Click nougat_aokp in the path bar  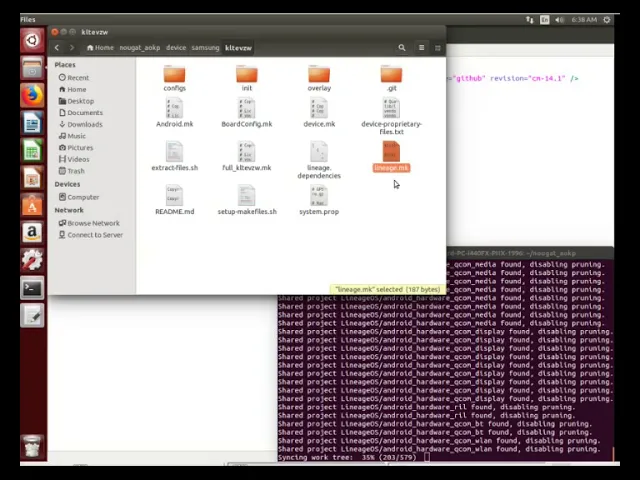click(140, 48)
